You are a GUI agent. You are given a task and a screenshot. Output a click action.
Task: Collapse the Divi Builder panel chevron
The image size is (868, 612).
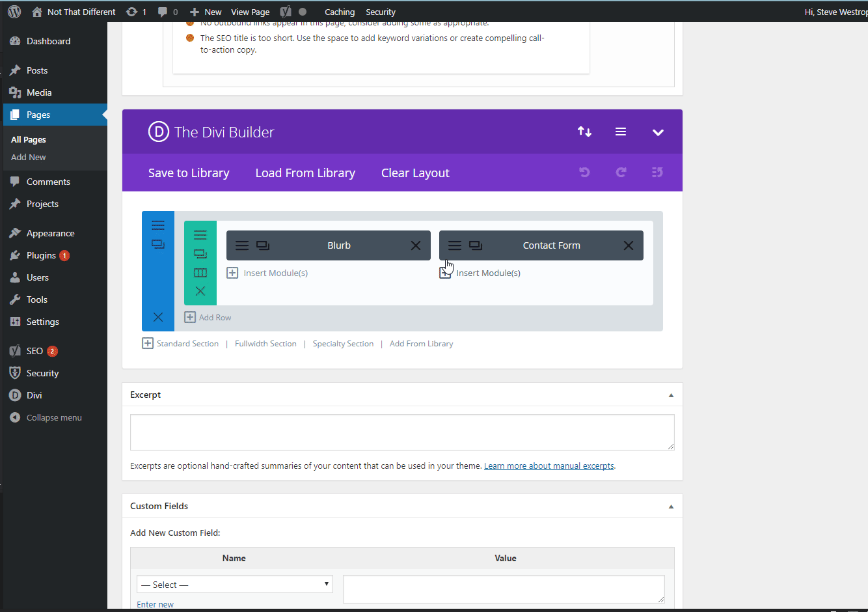pos(658,132)
